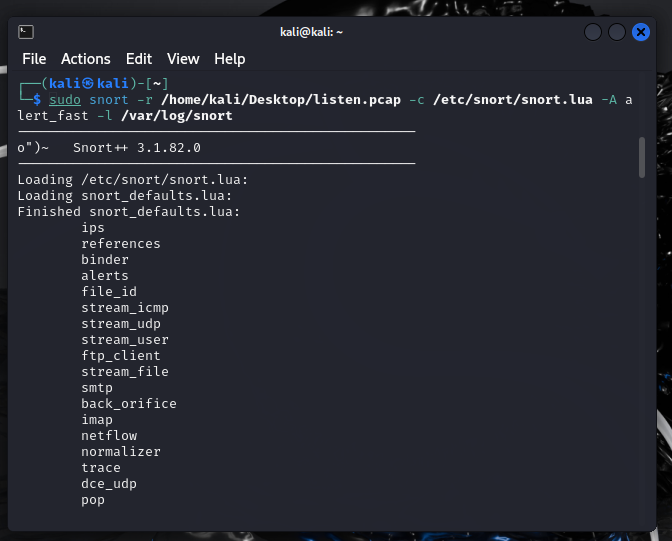Open the Help menu
The image size is (672, 541).
(x=230, y=59)
